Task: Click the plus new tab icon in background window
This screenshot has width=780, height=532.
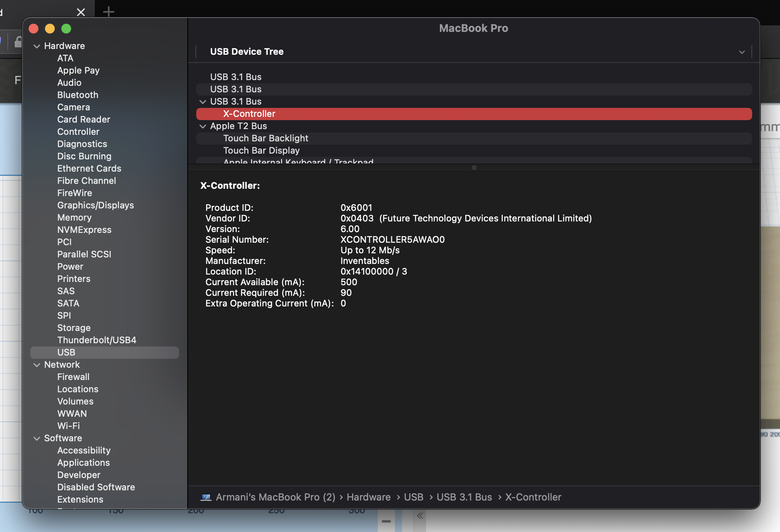Action: pos(108,11)
